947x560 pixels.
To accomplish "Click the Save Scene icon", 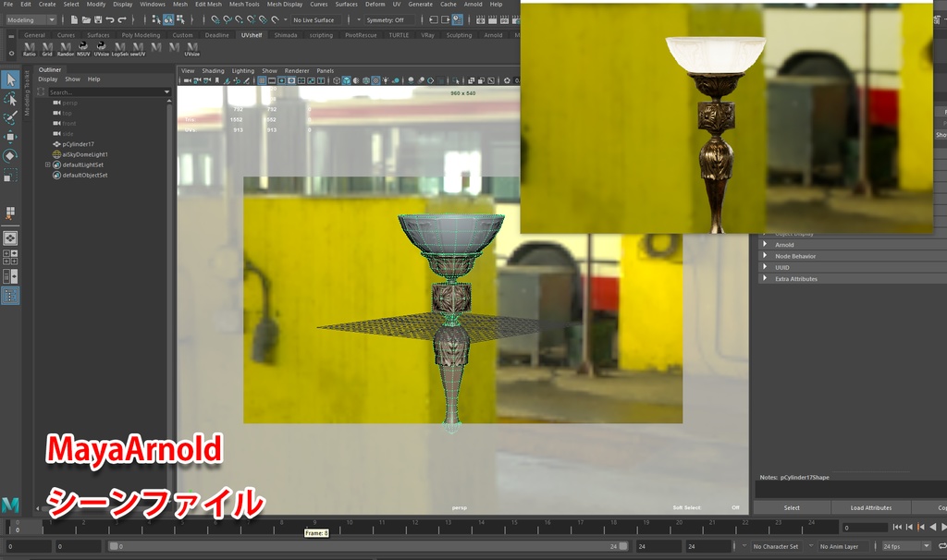I will coord(98,20).
